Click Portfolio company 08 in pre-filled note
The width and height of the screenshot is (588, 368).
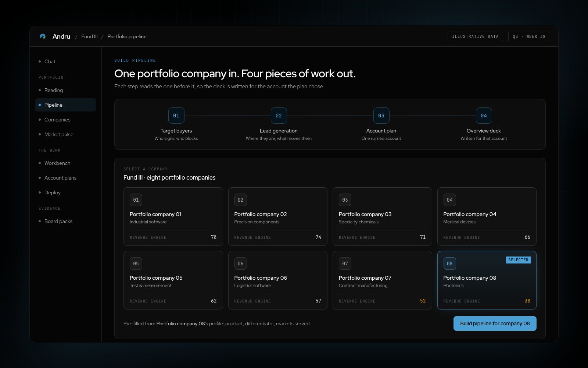[x=180, y=323]
